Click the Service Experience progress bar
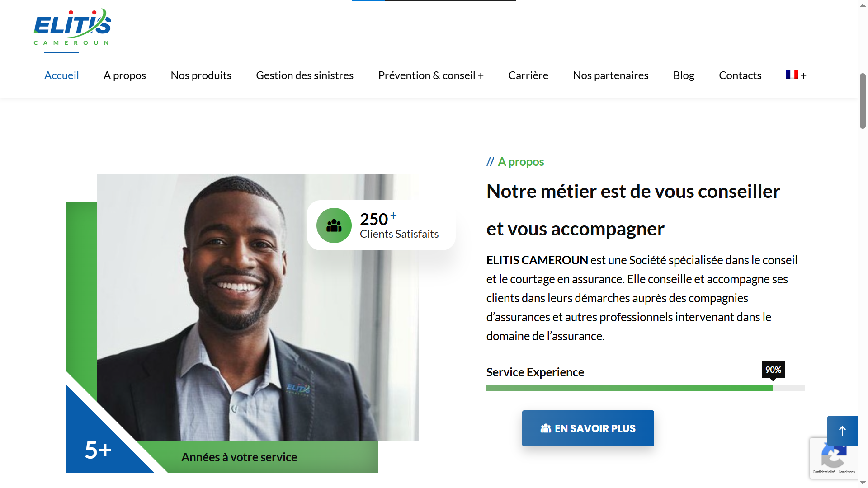This screenshot has width=868, height=488. (x=646, y=388)
